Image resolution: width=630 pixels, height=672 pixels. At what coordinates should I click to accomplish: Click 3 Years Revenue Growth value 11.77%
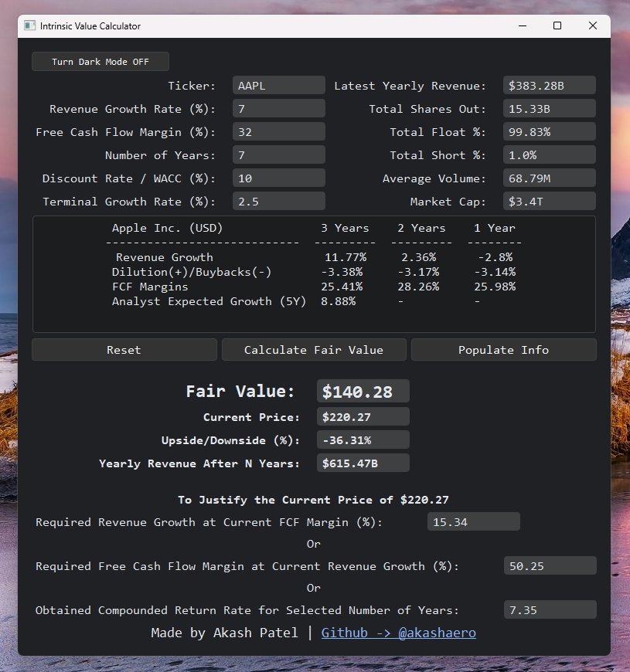346,257
